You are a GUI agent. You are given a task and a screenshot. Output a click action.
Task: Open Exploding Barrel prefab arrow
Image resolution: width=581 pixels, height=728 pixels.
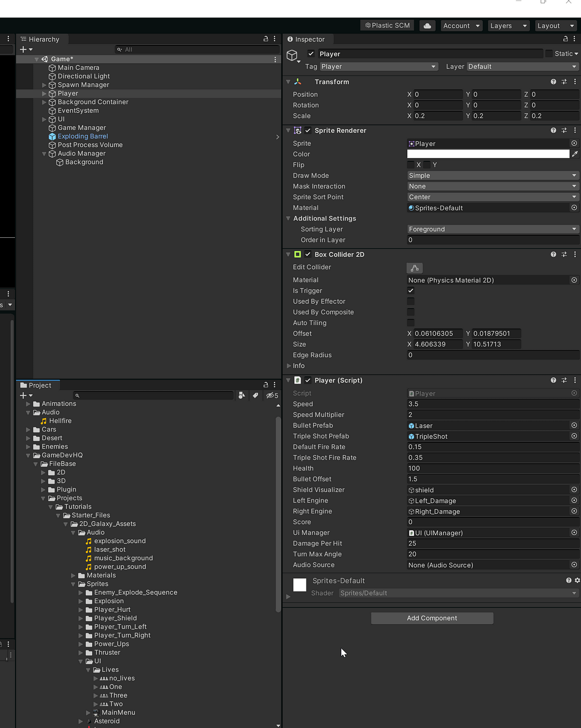(x=277, y=137)
